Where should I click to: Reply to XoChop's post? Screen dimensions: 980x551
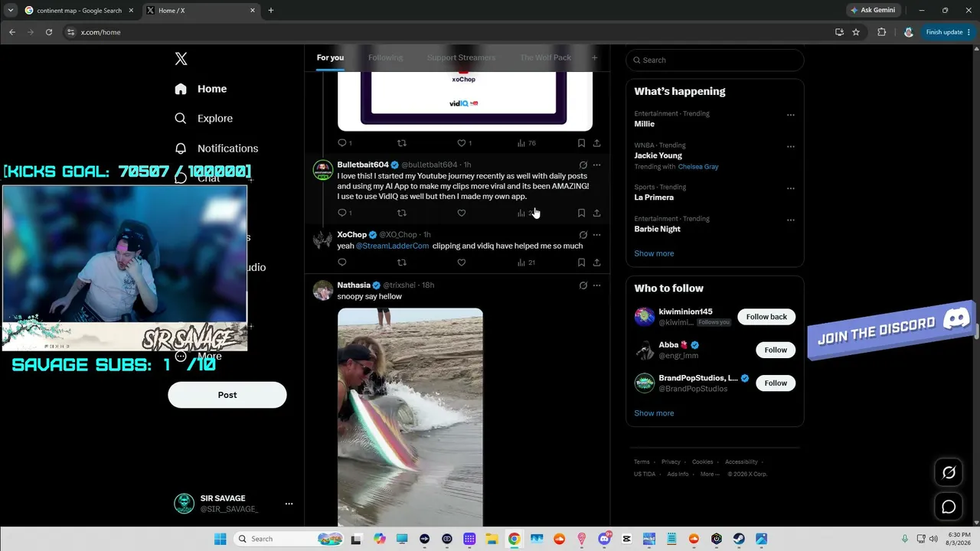(x=342, y=262)
